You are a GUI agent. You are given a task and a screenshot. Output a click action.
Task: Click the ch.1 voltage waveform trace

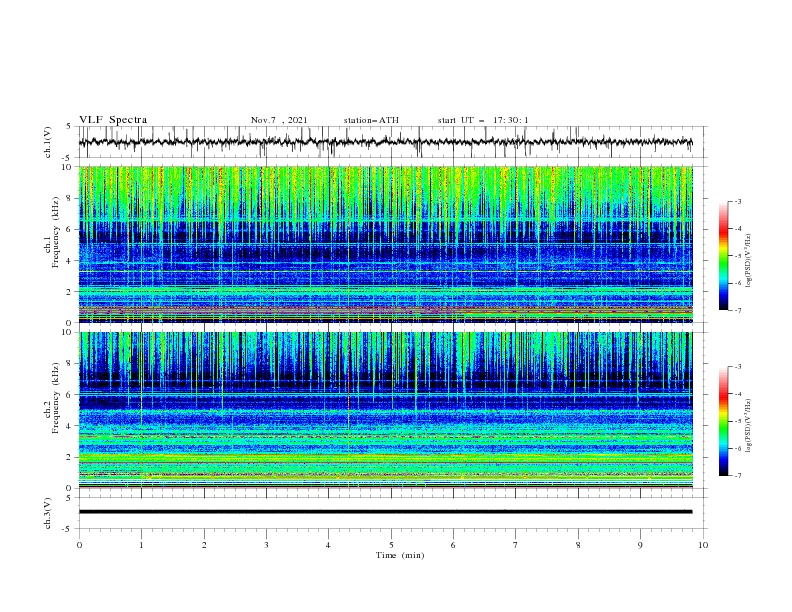(385, 142)
